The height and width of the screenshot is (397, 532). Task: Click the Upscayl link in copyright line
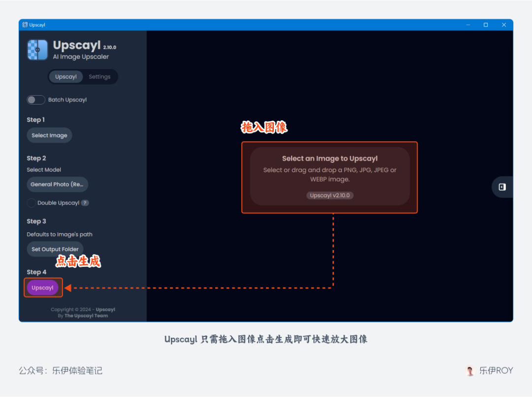(x=105, y=310)
